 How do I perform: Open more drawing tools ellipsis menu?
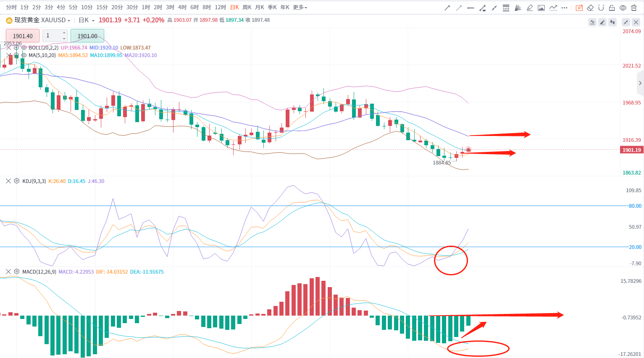pos(565,8)
